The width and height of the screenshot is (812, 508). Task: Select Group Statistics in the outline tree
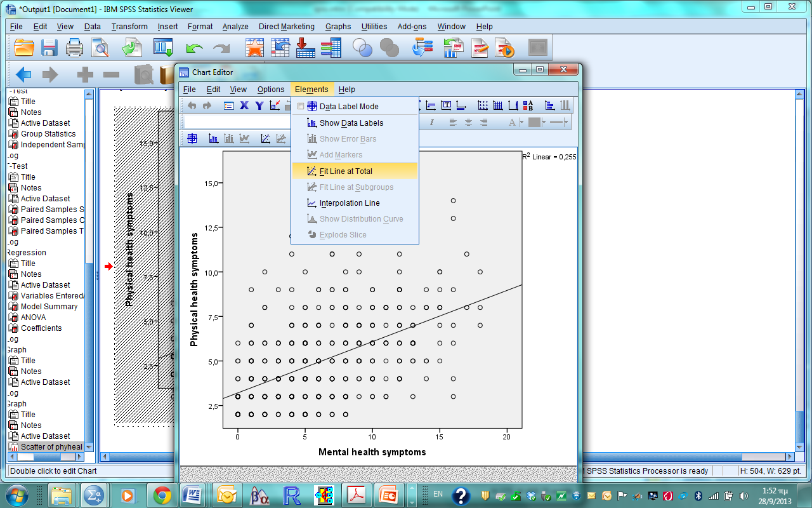[48, 134]
